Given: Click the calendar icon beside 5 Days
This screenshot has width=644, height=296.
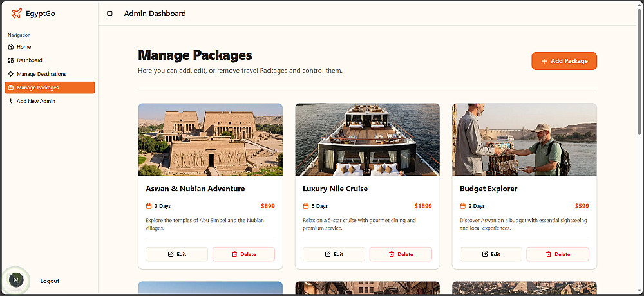Looking at the screenshot, I should [306, 207].
